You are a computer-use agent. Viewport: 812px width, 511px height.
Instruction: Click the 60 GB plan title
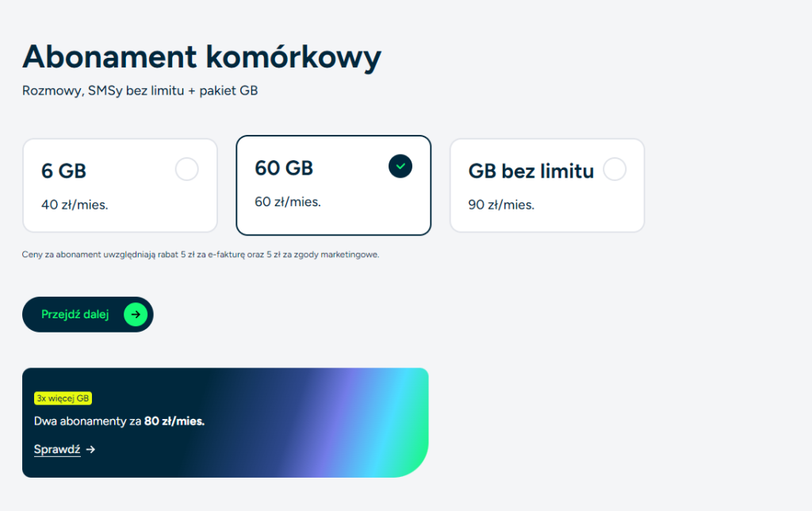coord(284,168)
